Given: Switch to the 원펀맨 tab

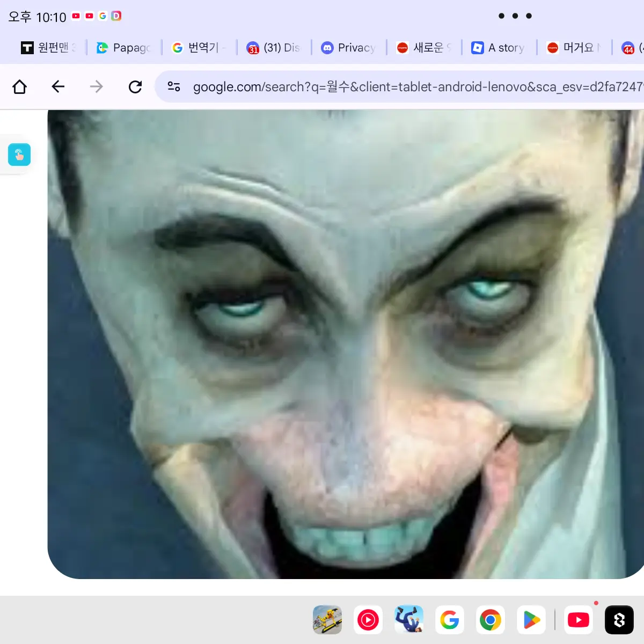Looking at the screenshot, I should pos(48,48).
